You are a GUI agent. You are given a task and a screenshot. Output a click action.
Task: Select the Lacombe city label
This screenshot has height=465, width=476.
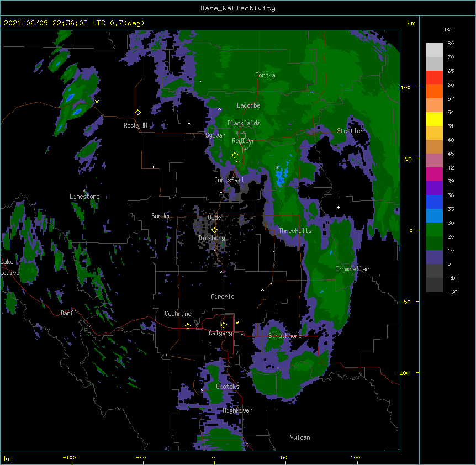[x=248, y=105]
